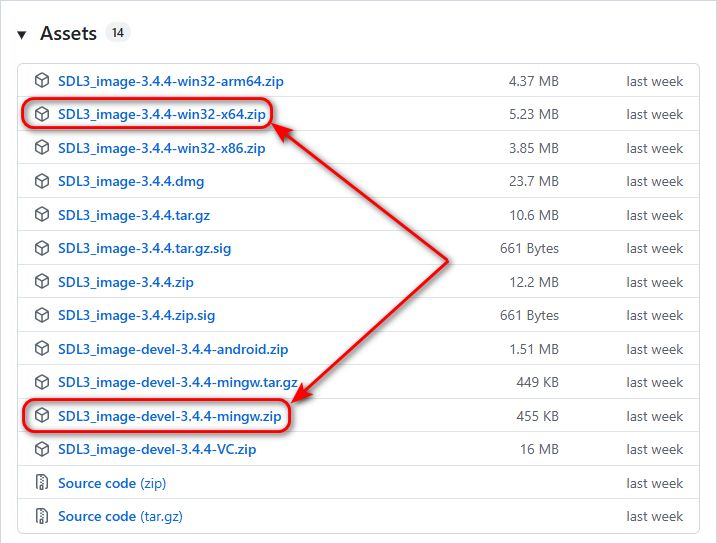Click zip file icon beside Source code (tar.gz)
Image resolution: width=717 pixels, height=543 pixels.
[x=42, y=516]
